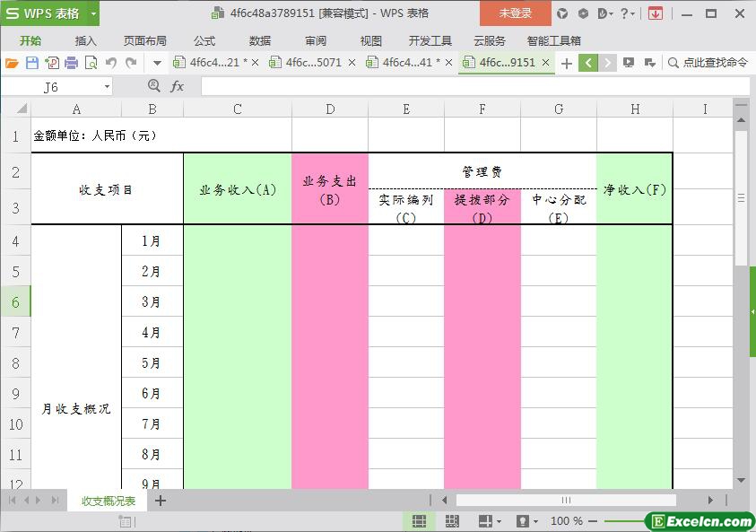
Task: Close the active 4f6c...9151 tab
Action: point(546,63)
